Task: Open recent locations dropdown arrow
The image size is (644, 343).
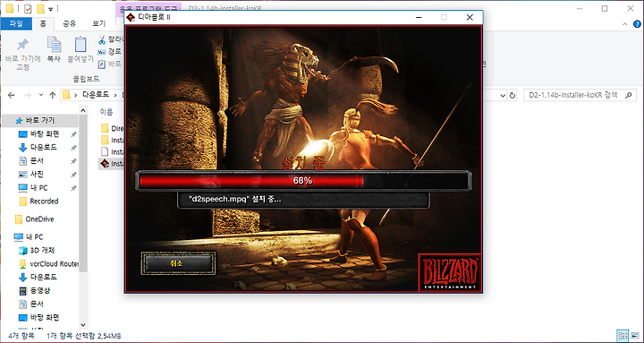Action: pos(41,95)
